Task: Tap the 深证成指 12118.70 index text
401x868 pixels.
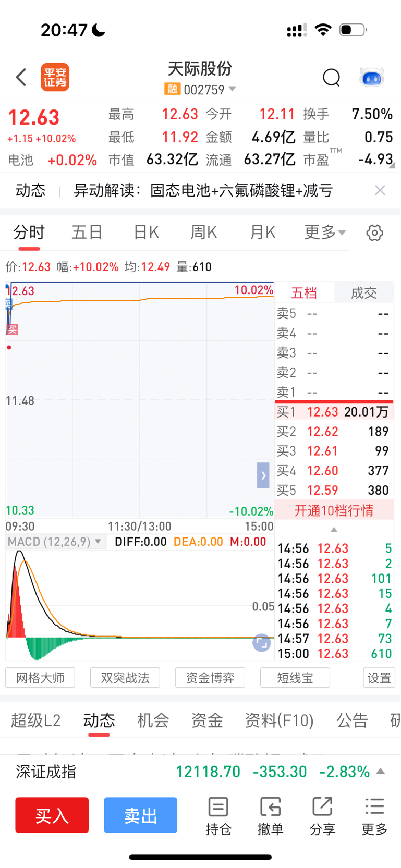Action: pyautogui.click(x=128, y=772)
